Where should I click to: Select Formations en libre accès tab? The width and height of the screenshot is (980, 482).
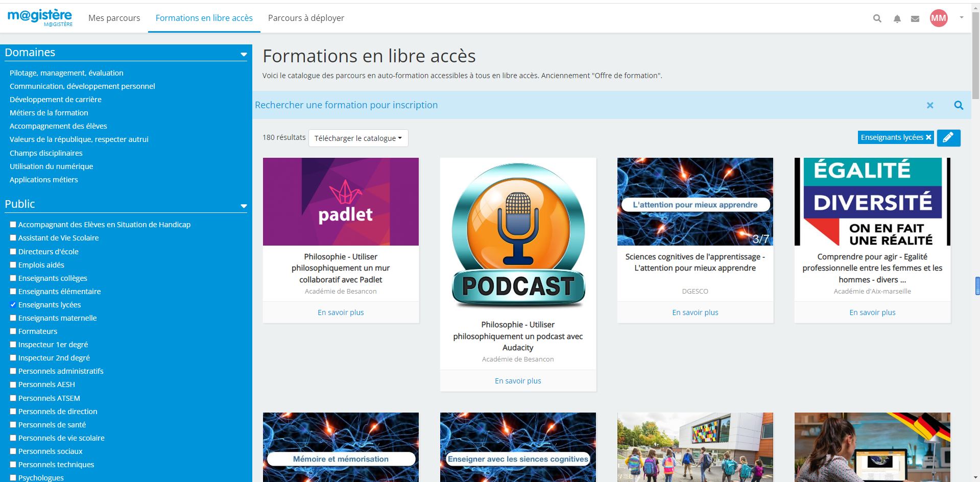(204, 18)
